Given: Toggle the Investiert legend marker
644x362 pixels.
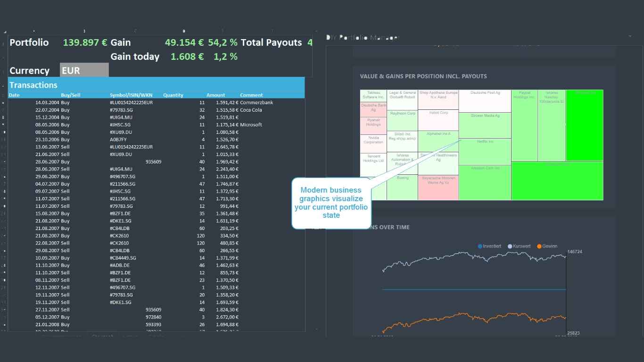Looking at the screenshot, I should (x=480, y=246).
